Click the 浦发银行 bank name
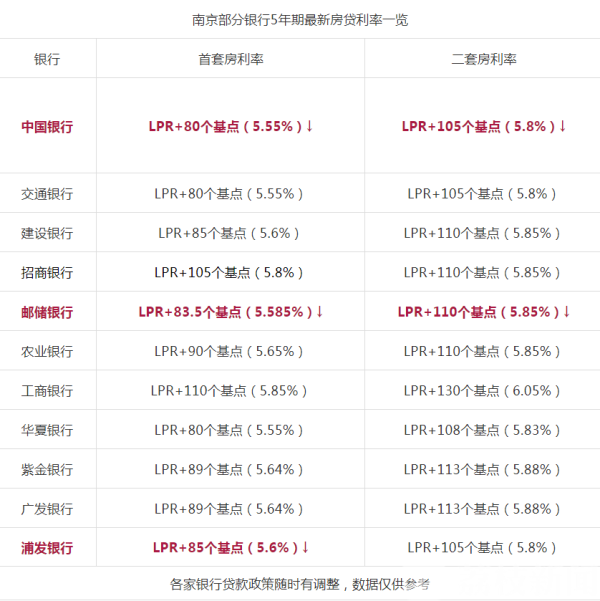The height and width of the screenshot is (601, 600). point(47,548)
